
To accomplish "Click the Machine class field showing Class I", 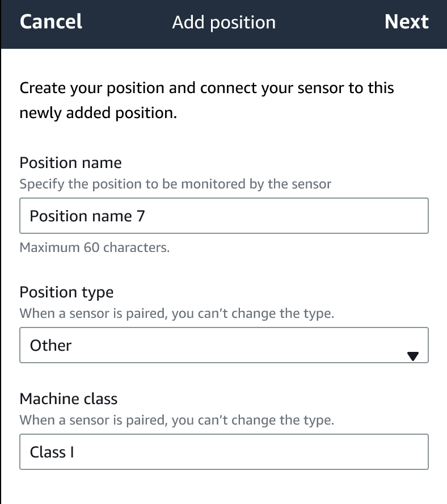I will 224,452.
